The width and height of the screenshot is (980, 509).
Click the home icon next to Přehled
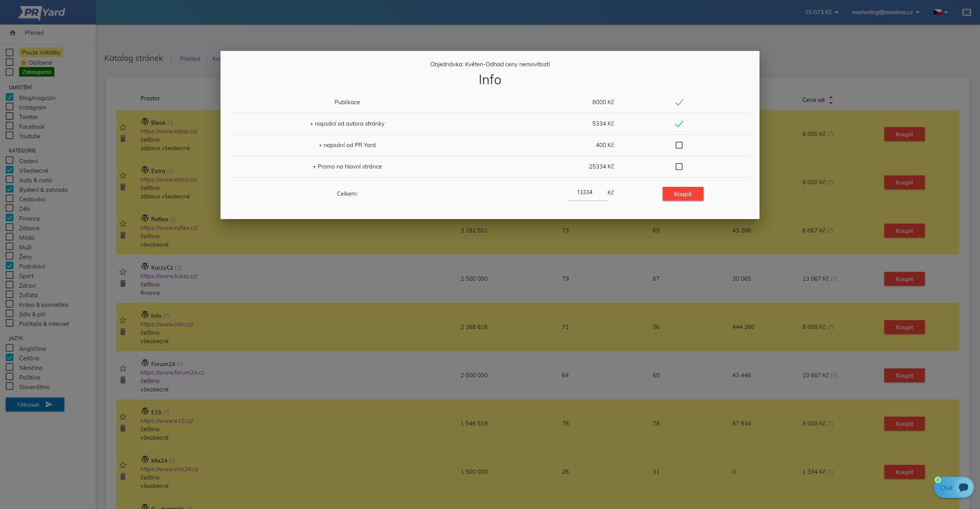click(13, 33)
